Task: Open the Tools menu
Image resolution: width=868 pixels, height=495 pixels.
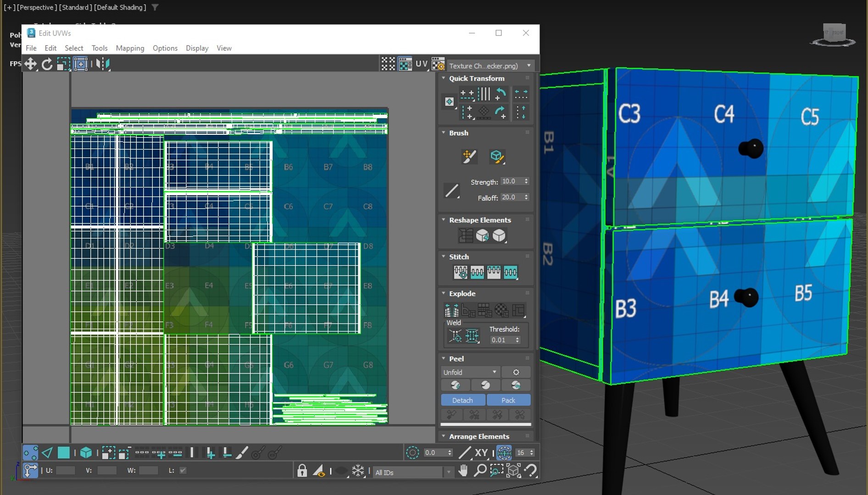Action: click(99, 48)
